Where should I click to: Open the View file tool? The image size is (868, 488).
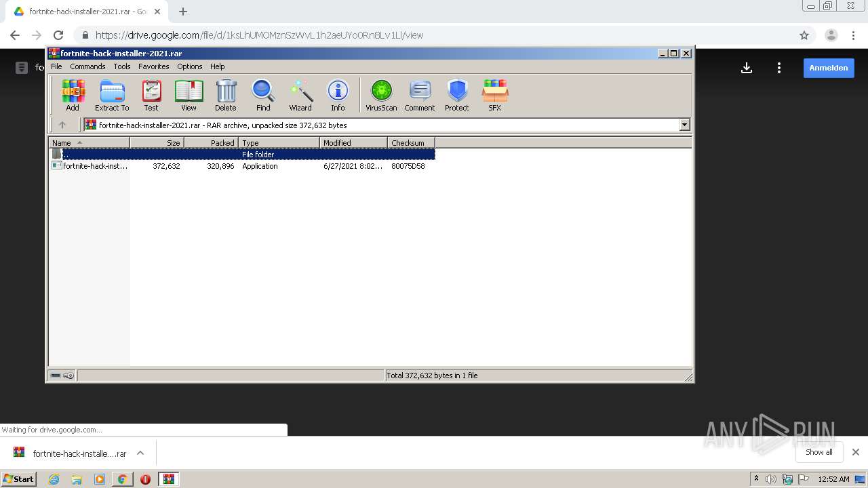click(x=189, y=95)
